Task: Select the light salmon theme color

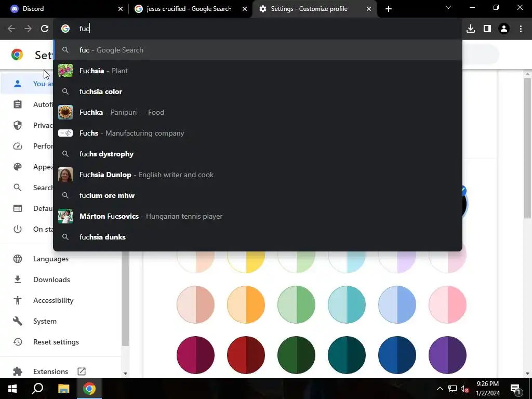Action: click(x=195, y=304)
